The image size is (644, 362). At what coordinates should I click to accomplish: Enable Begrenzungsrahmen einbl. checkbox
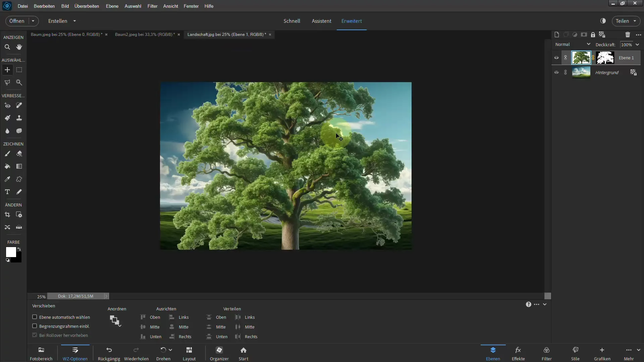34,326
